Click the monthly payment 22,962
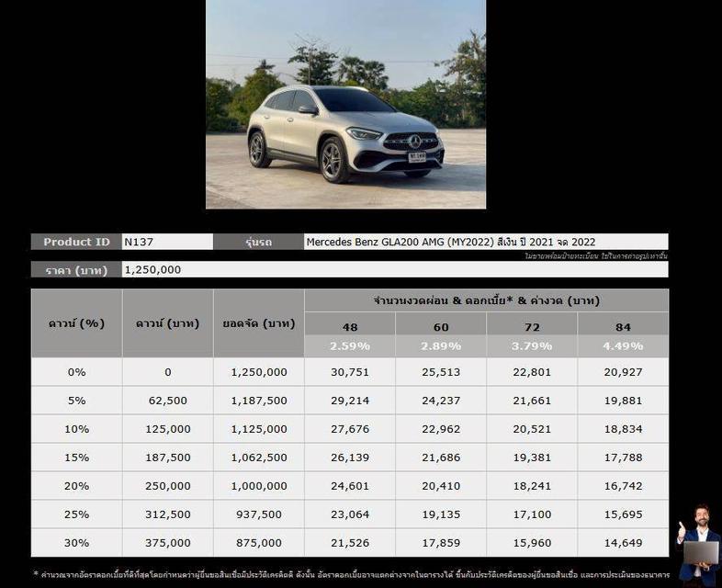Image resolution: width=722 pixels, height=588 pixels. point(441,429)
